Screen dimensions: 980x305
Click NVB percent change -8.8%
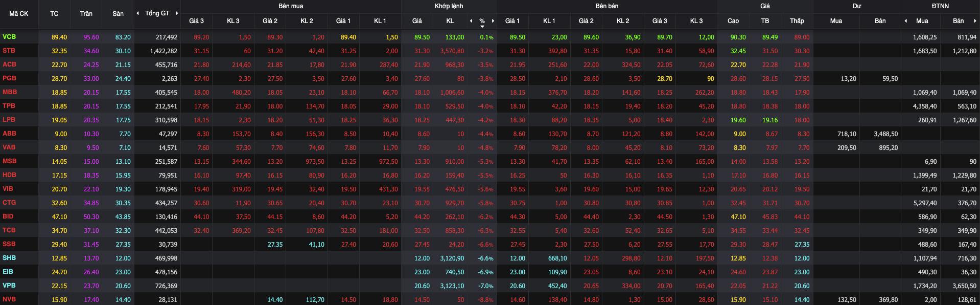coord(486,300)
